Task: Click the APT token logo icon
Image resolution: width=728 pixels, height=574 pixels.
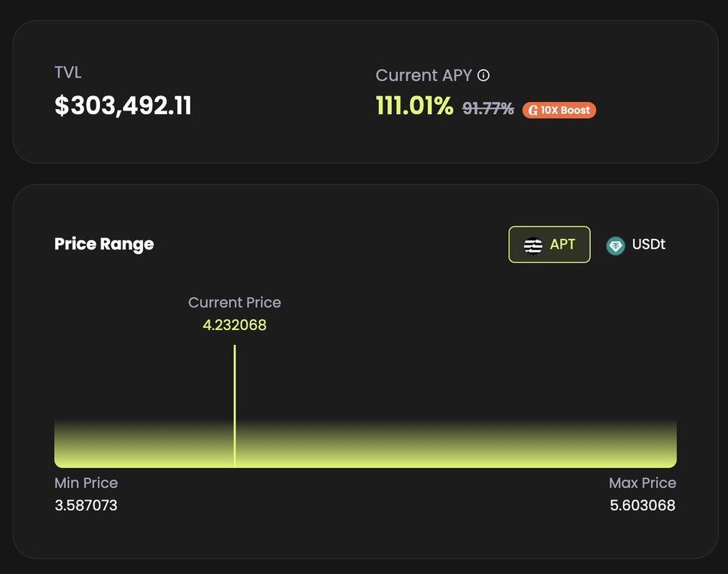Action: click(533, 245)
